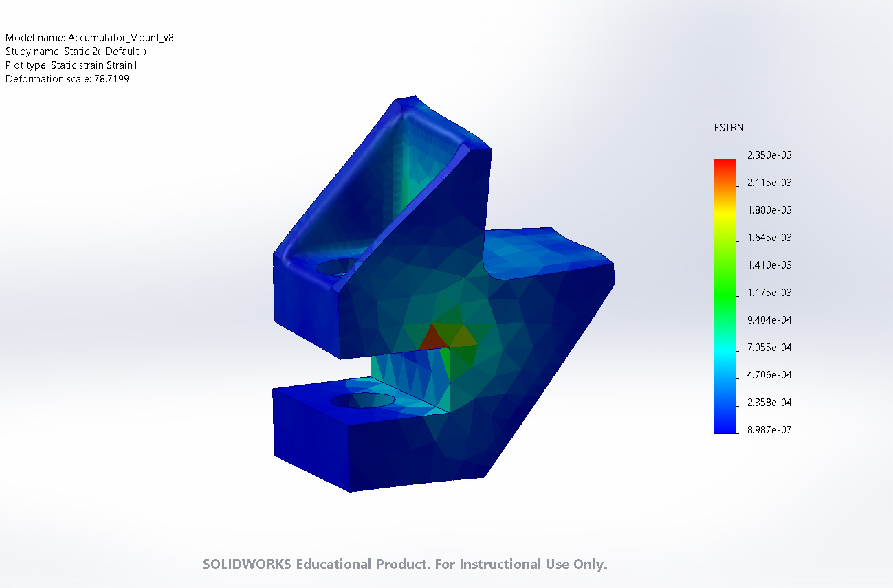The height and width of the screenshot is (588, 893).
Task: Click the 1.410e-03 legend value
Action: point(769,265)
